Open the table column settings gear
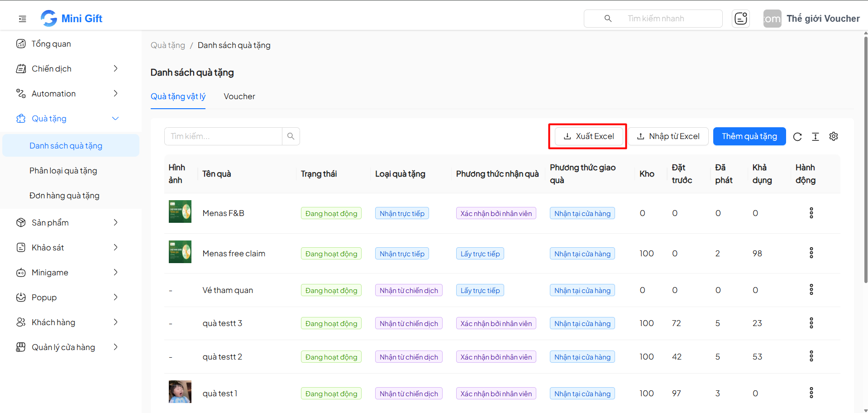 834,136
